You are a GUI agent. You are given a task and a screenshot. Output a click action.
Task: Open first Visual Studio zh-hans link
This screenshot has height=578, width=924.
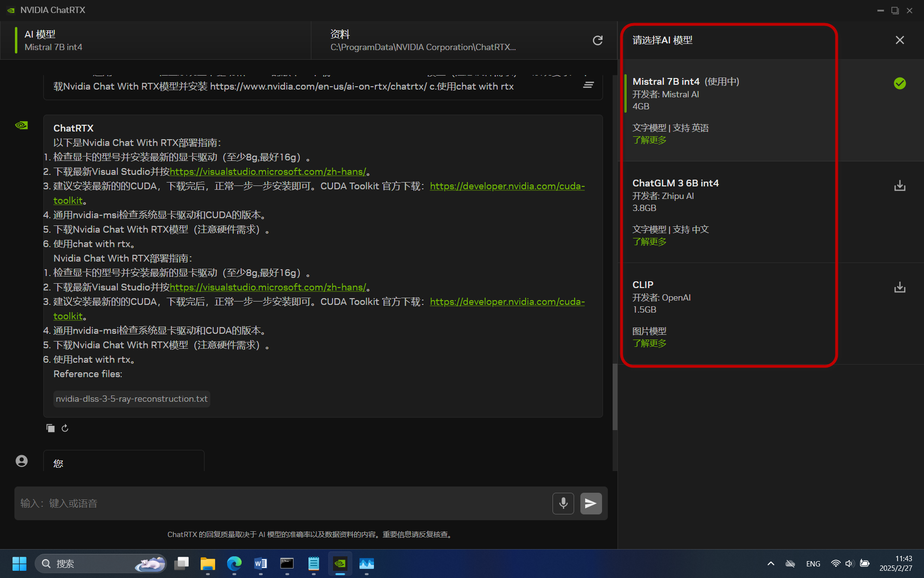pyautogui.click(x=268, y=172)
